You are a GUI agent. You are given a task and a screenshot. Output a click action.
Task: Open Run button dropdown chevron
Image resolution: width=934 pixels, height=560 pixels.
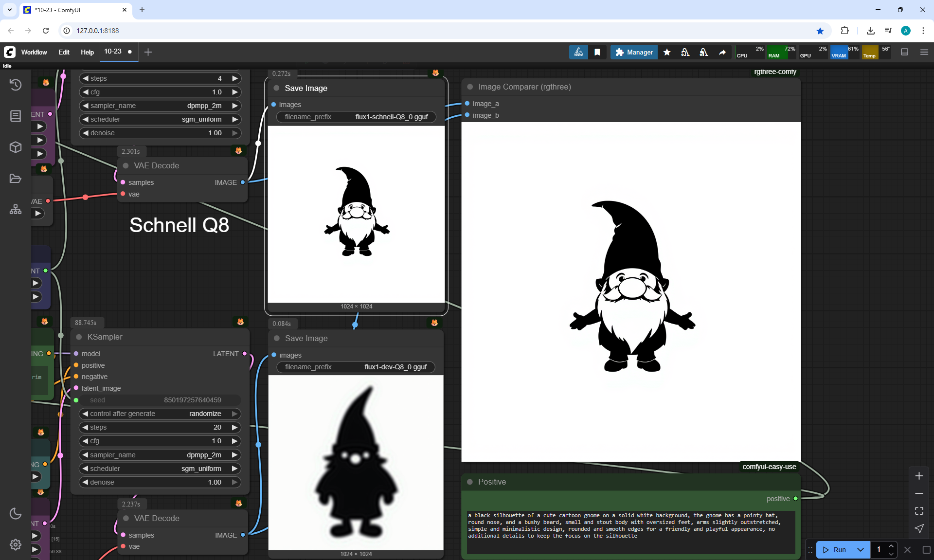pos(861,550)
